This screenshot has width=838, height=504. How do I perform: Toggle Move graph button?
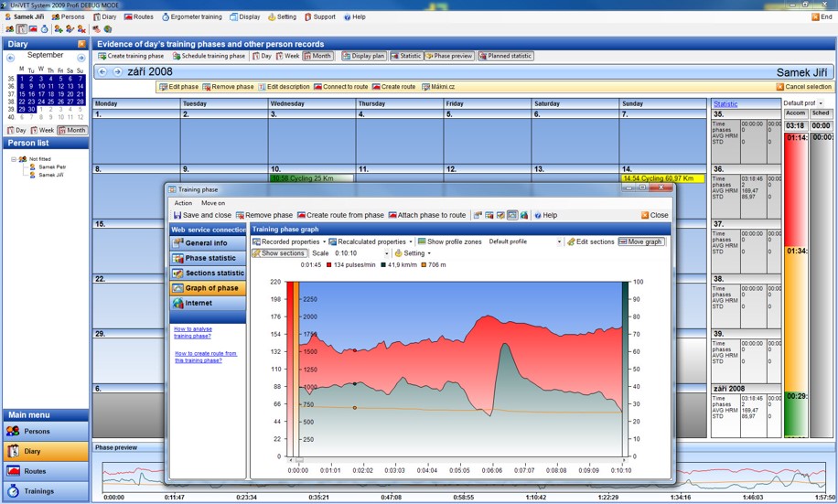[640, 241]
